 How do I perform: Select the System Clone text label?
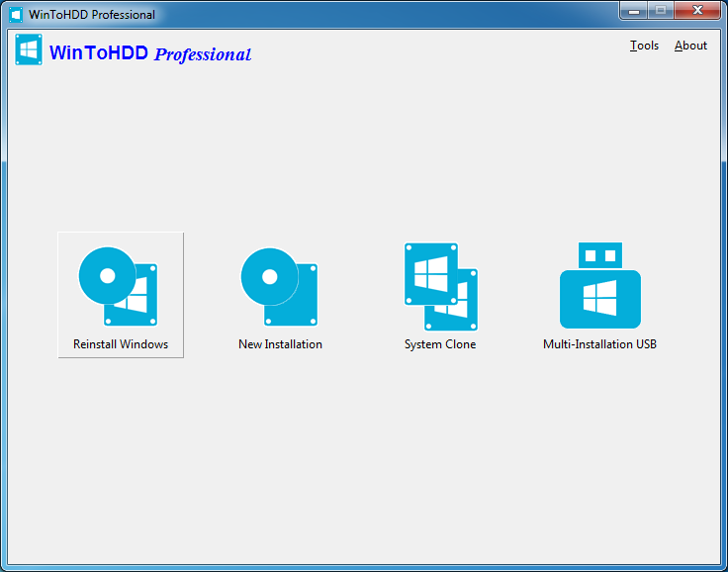[440, 344]
